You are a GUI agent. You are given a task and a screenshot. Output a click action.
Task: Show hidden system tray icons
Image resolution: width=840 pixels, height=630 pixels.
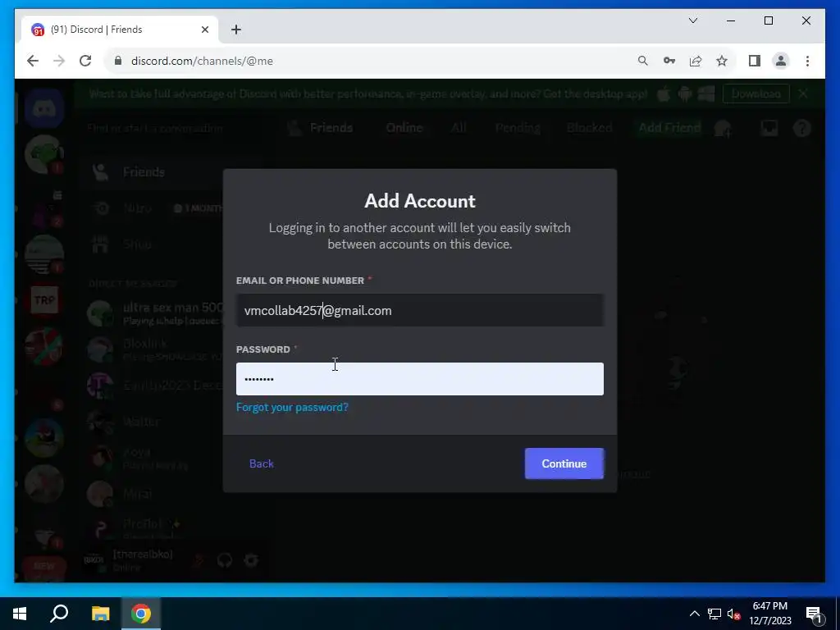click(x=694, y=614)
